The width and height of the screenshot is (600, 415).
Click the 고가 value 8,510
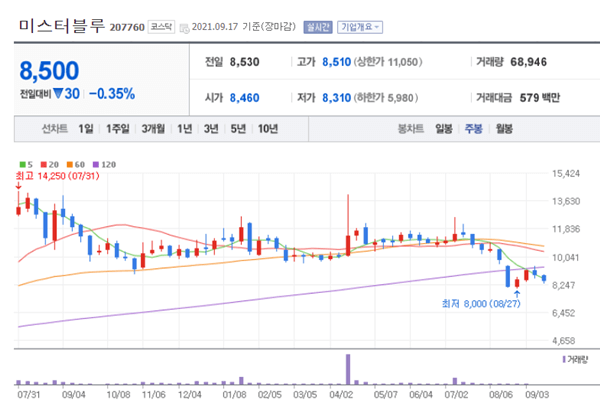(x=336, y=62)
